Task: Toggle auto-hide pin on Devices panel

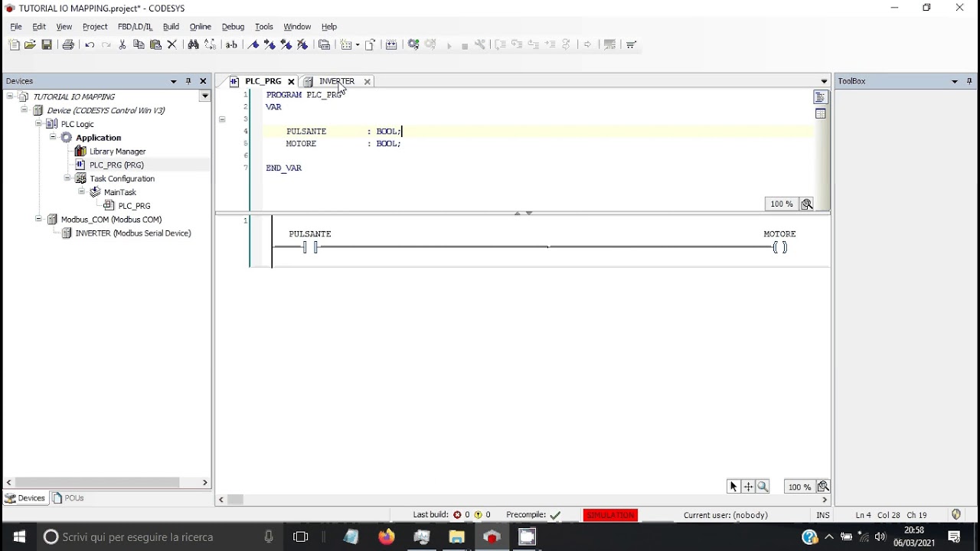Action: 188,81
